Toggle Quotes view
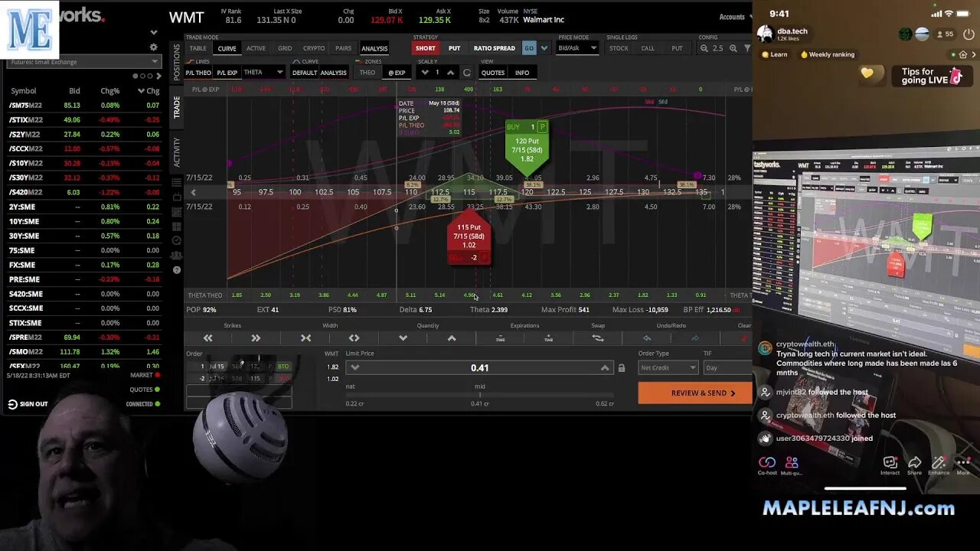The height and width of the screenshot is (551, 980). pos(492,73)
